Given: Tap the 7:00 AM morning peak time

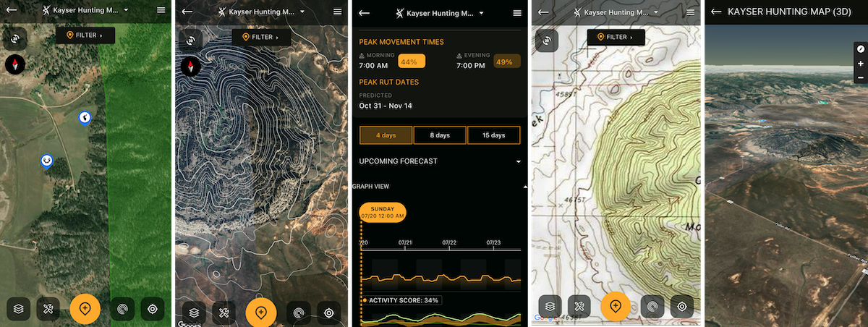Looking at the screenshot, I should point(374,66).
